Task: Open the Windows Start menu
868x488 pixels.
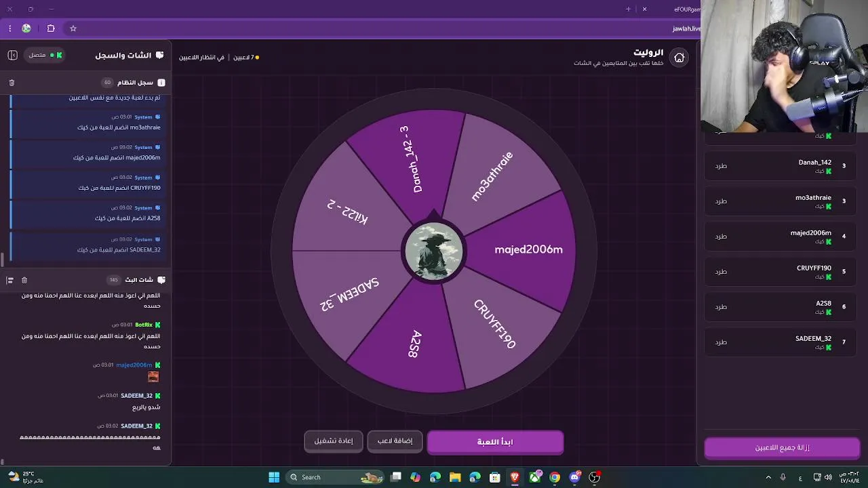Action: 274,477
